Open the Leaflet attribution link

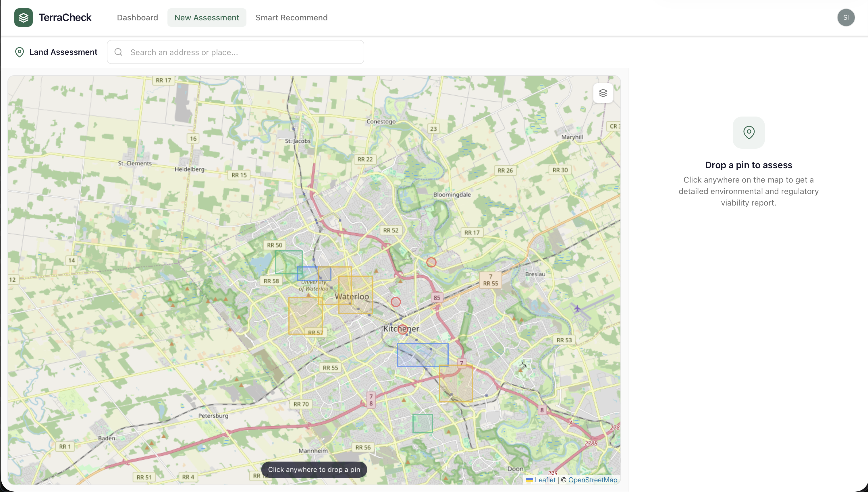click(545, 480)
